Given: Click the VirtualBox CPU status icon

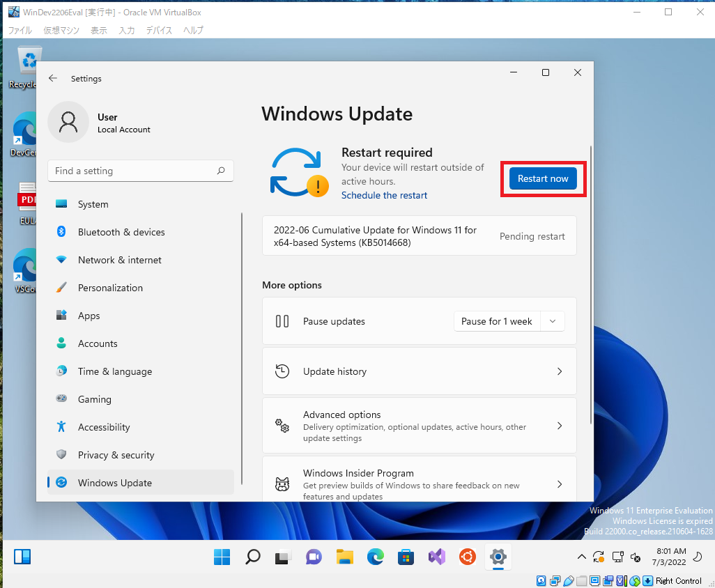Looking at the screenshot, I should (621, 581).
